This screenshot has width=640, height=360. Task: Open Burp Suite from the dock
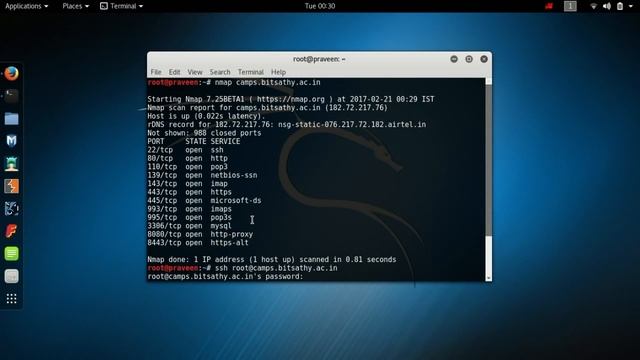11,186
